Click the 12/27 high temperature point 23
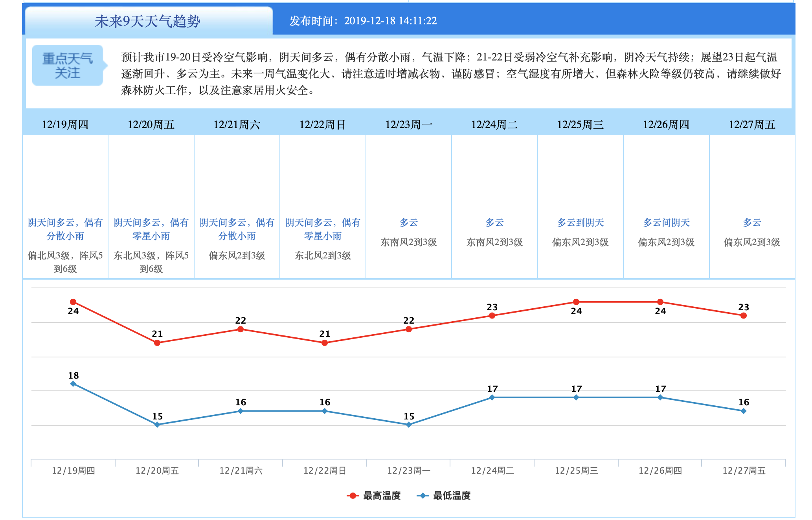Image resolution: width=812 pixels, height=520 pixels. click(x=744, y=316)
